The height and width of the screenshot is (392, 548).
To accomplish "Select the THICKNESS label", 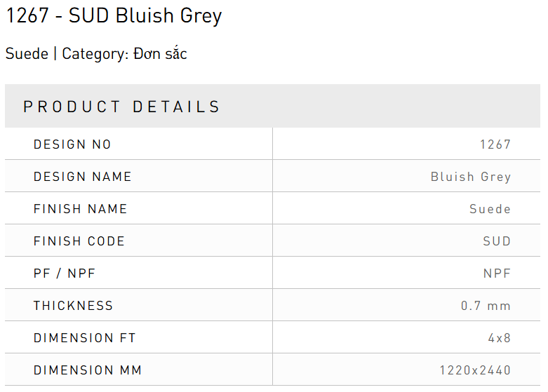I will 73,306.
